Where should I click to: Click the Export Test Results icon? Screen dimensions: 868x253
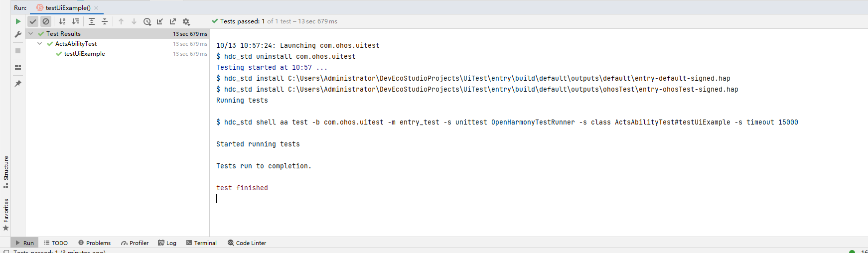[x=173, y=21]
